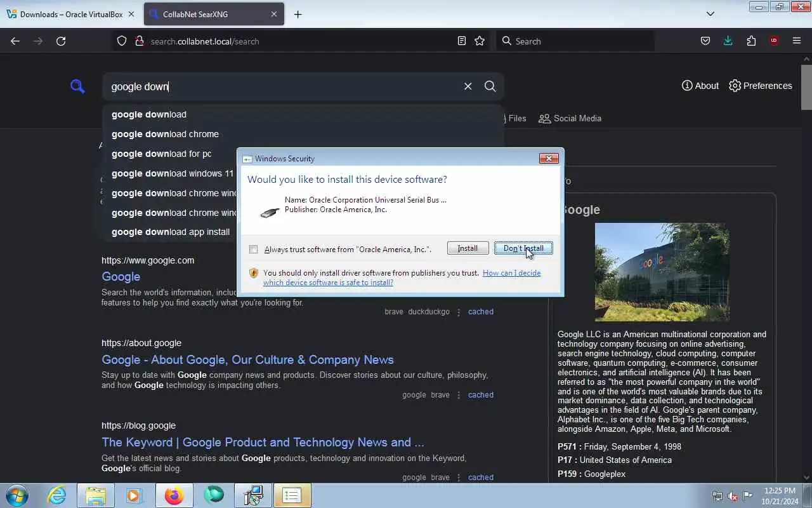Viewport: 812px width, 508px height.
Task: Switch to Firefox in the taskbar
Action: tap(174, 495)
